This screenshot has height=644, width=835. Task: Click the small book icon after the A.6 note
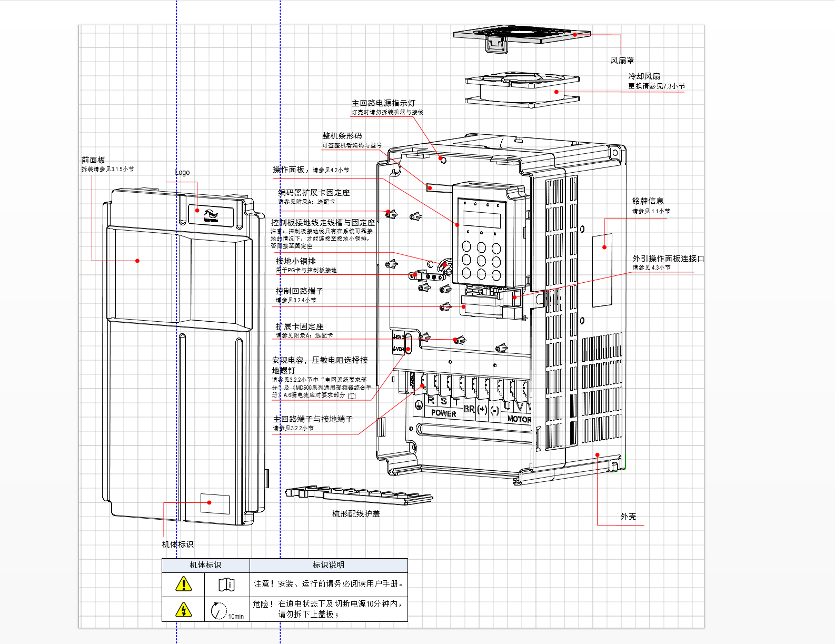pos(352,396)
